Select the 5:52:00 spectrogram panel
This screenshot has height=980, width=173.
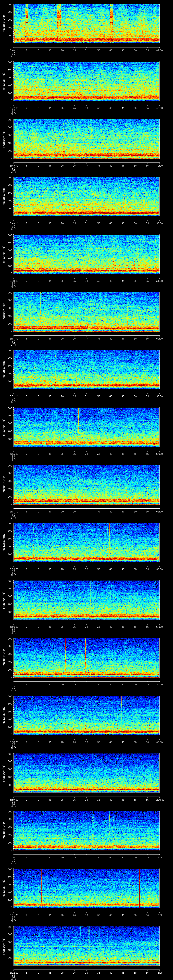pyautogui.click(x=86, y=369)
